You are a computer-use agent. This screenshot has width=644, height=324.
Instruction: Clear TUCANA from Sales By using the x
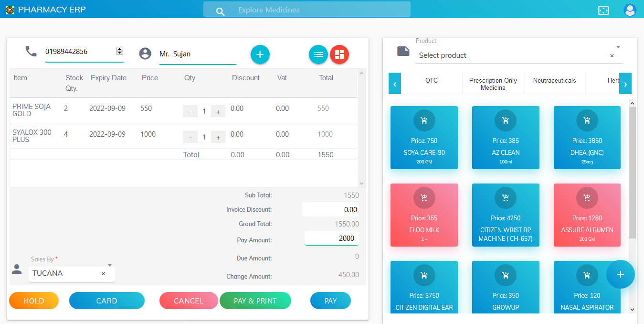(103, 273)
